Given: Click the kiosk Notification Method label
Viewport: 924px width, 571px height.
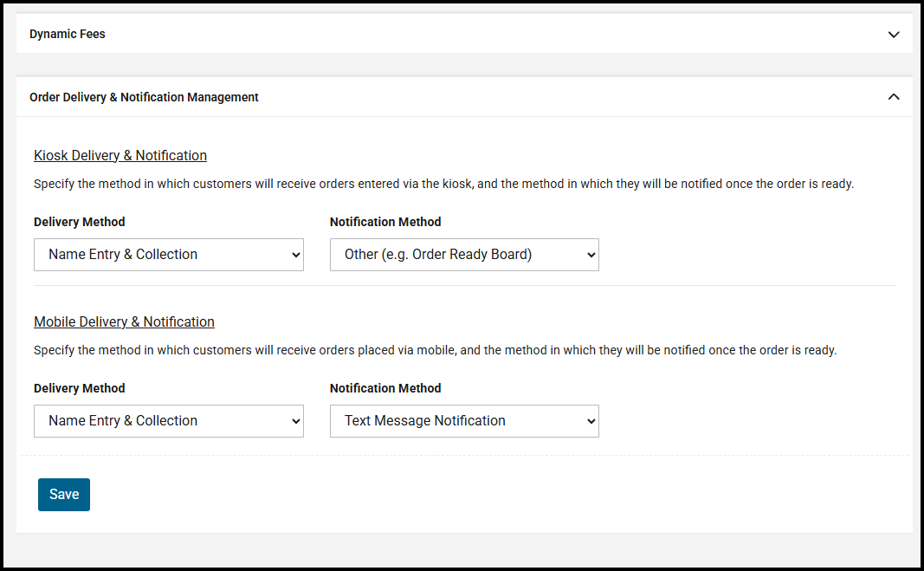Looking at the screenshot, I should 385,222.
